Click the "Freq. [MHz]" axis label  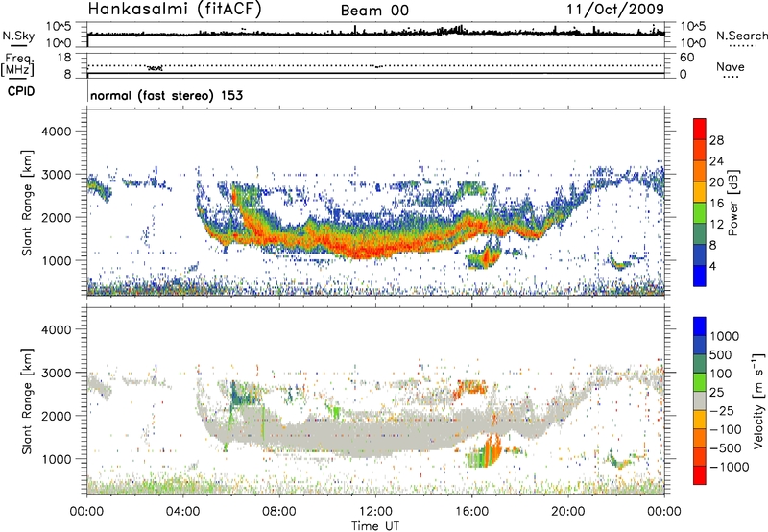coord(17,64)
